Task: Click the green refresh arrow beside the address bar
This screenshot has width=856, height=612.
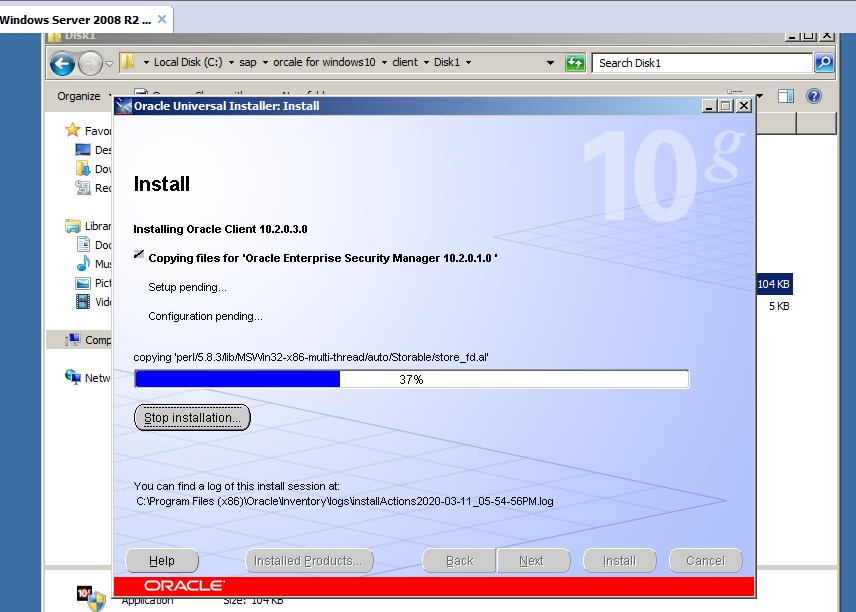Action: pyautogui.click(x=575, y=62)
